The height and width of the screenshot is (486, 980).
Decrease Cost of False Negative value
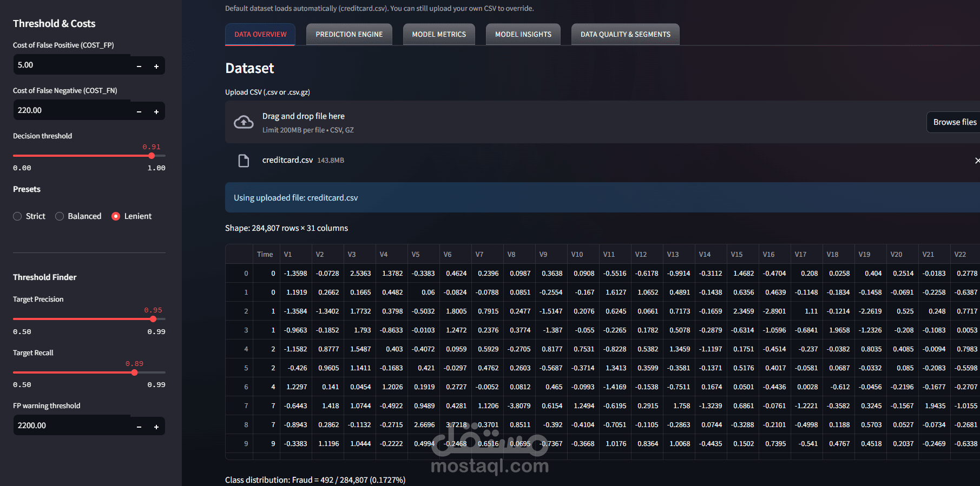point(139,111)
